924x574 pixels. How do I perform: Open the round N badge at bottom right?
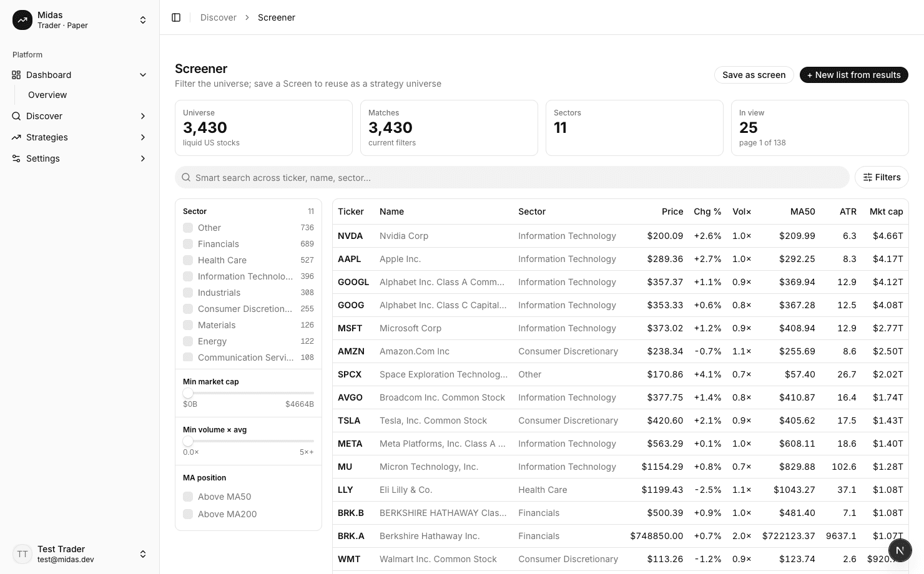pyautogui.click(x=900, y=550)
